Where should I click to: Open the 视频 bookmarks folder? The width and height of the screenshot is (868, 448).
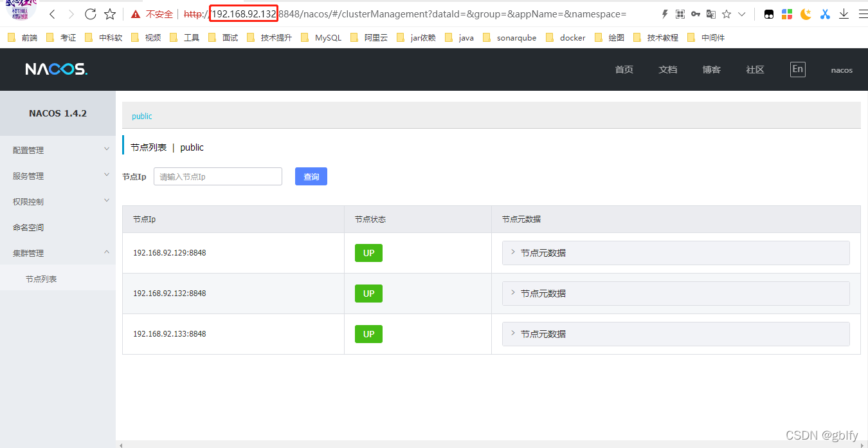point(146,38)
